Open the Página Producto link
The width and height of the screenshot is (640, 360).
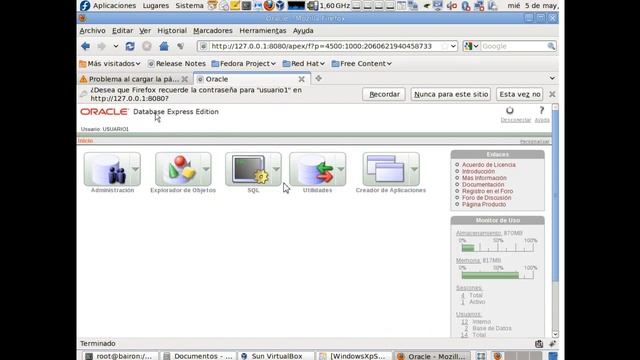point(484,204)
